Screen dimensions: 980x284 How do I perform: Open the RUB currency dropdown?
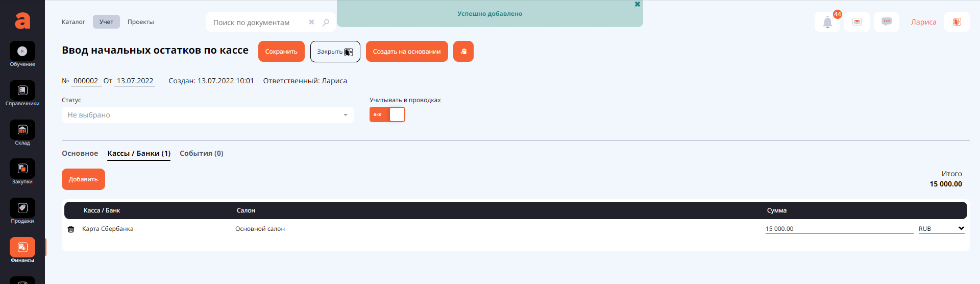pos(941,229)
